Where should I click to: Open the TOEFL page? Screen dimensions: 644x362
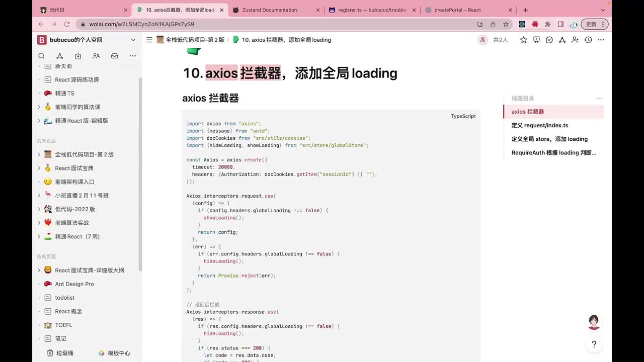(x=64, y=325)
